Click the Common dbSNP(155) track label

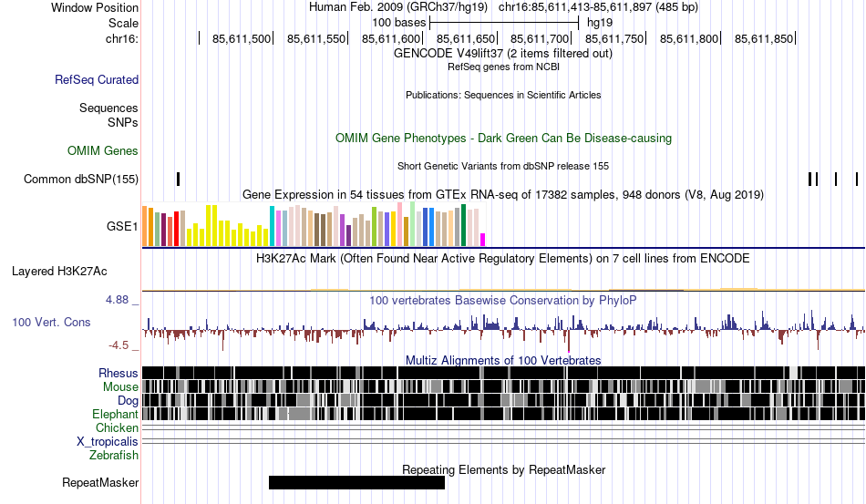pos(81,179)
